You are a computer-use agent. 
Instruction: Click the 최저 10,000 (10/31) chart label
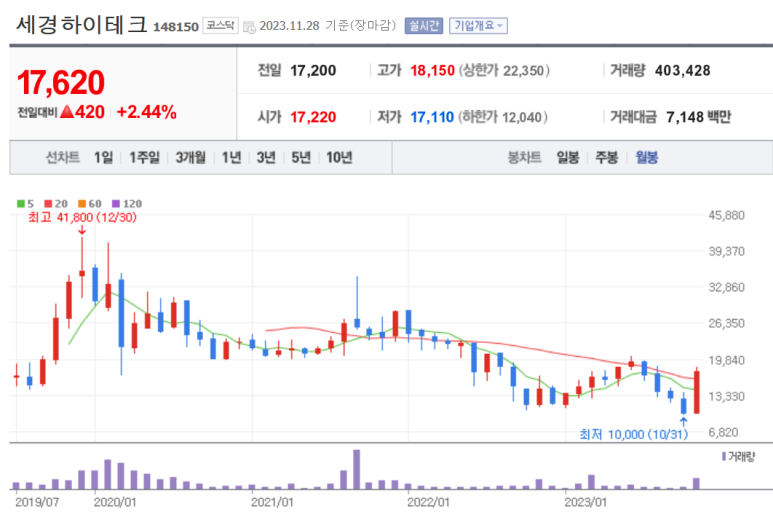coord(633,434)
